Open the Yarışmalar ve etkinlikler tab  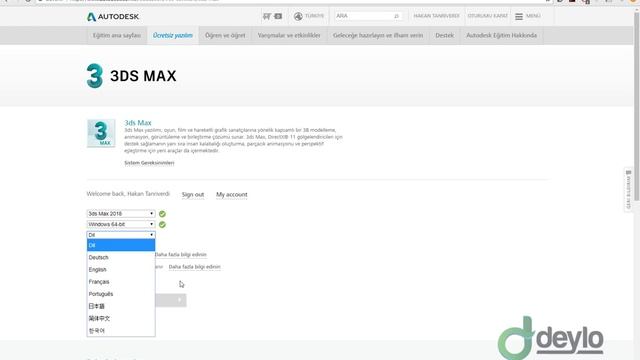pos(289,36)
